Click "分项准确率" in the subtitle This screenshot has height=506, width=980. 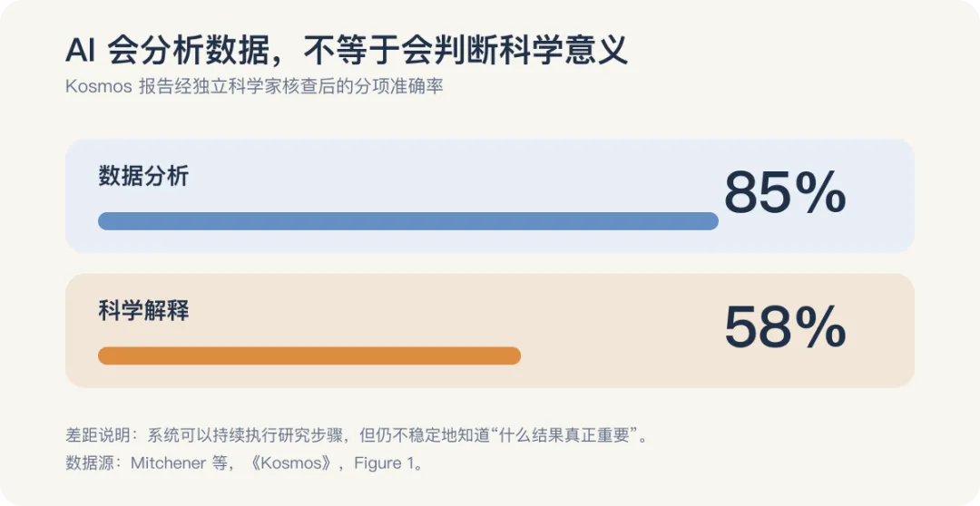click(395, 86)
